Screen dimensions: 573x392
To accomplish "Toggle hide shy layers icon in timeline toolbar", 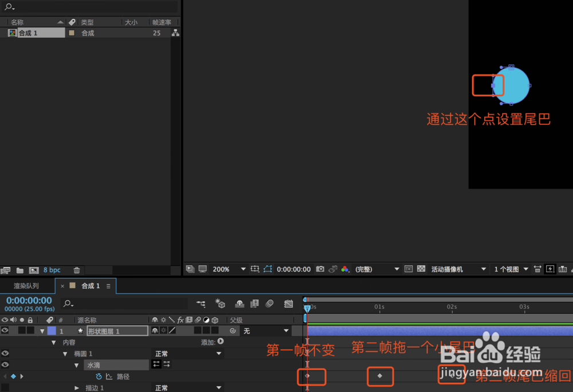I will tap(240, 304).
